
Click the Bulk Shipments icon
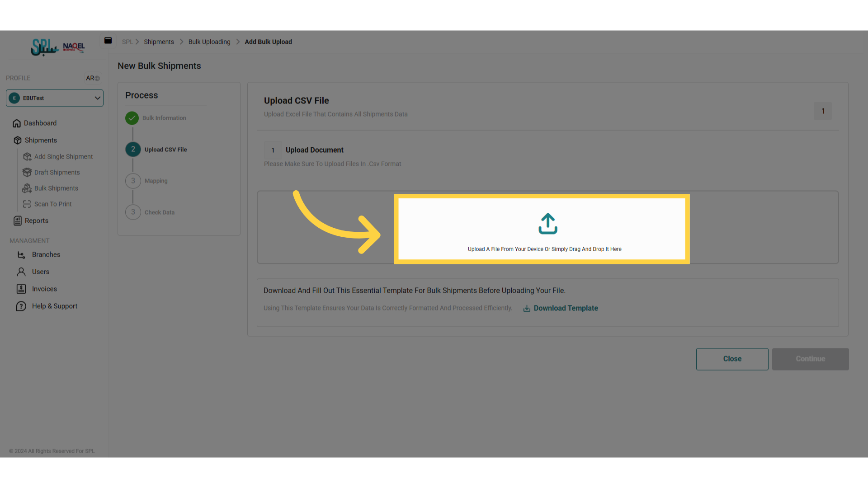pyautogui.click(x=27, y=188)
